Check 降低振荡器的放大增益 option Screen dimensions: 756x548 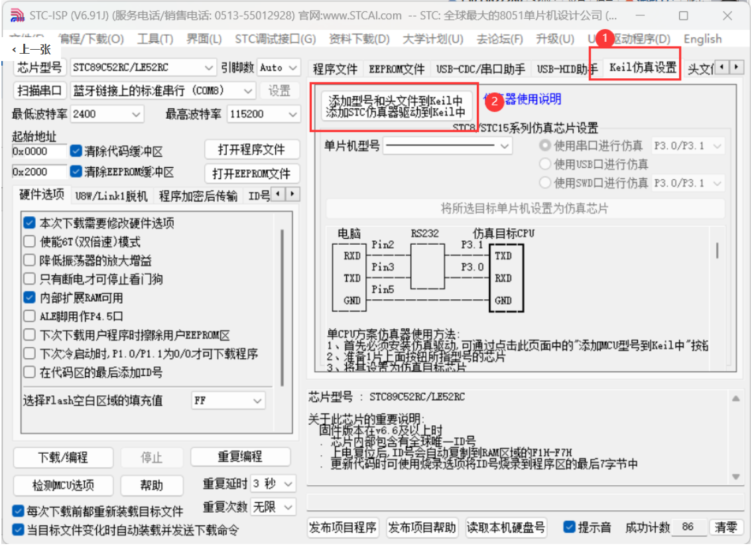click(29, 261)
